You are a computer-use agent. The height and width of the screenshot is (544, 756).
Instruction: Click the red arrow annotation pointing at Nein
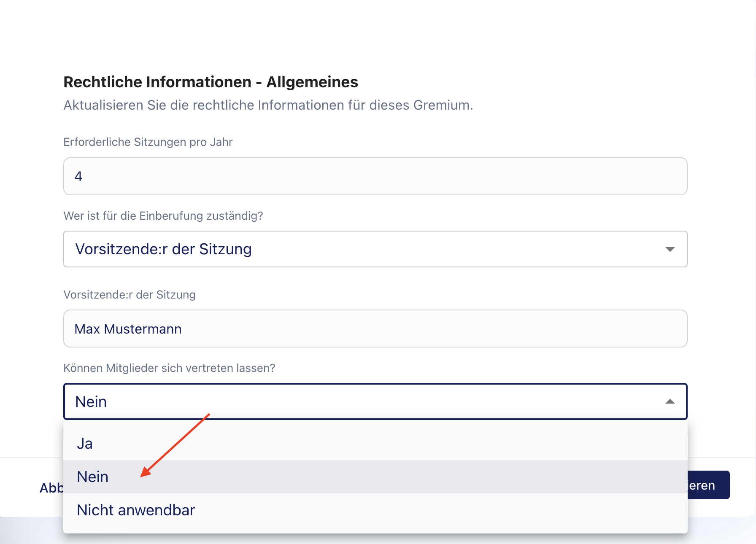175,446
